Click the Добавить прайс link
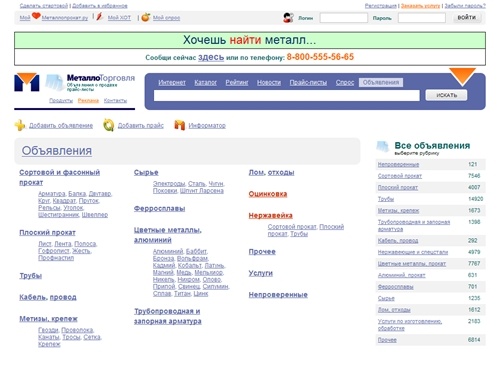Viewport: 500px width, 375px height. tap(141, 126)
